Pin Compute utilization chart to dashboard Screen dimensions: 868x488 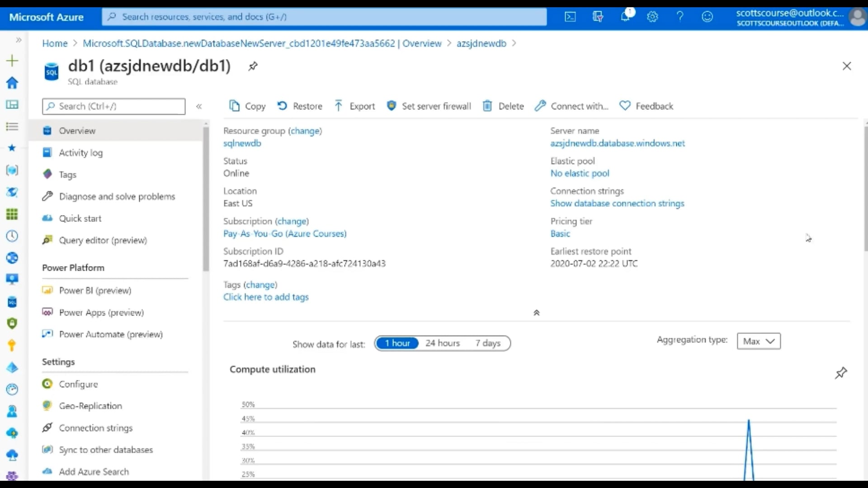pos(841,373)
